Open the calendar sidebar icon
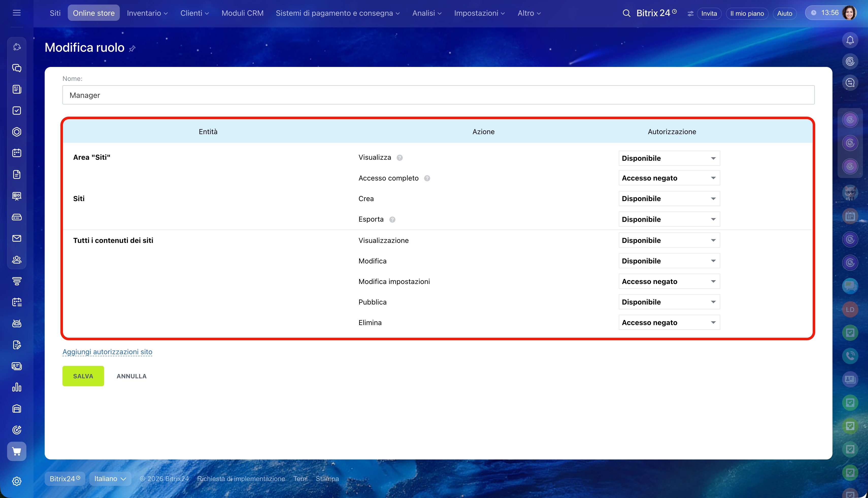The image size is (868, 498). click(16, 153)
